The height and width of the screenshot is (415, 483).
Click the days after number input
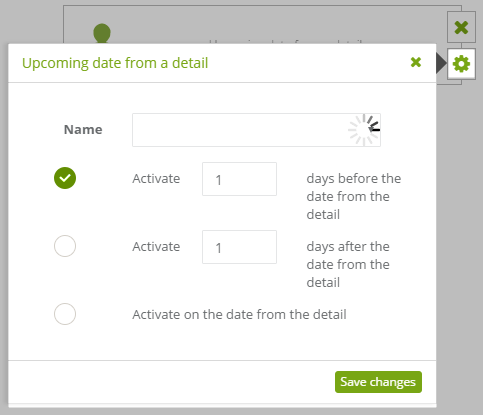tap(239, 247)
